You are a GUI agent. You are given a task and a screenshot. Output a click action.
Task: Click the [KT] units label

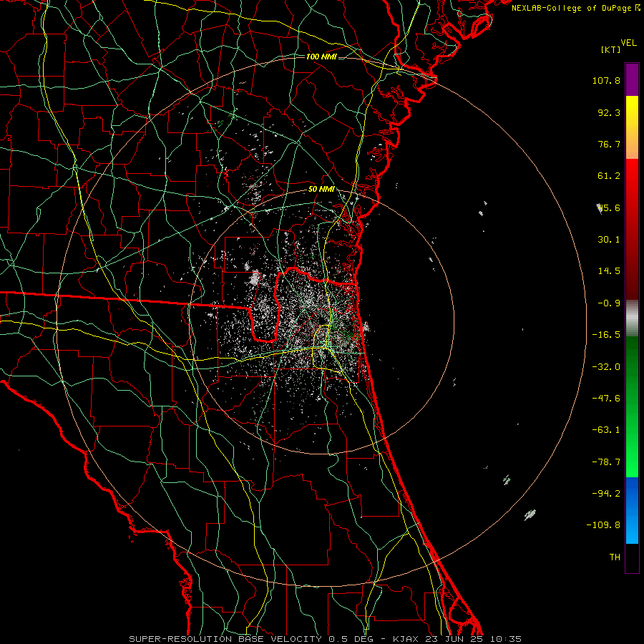pyautogui.click(x=611, y=49)
